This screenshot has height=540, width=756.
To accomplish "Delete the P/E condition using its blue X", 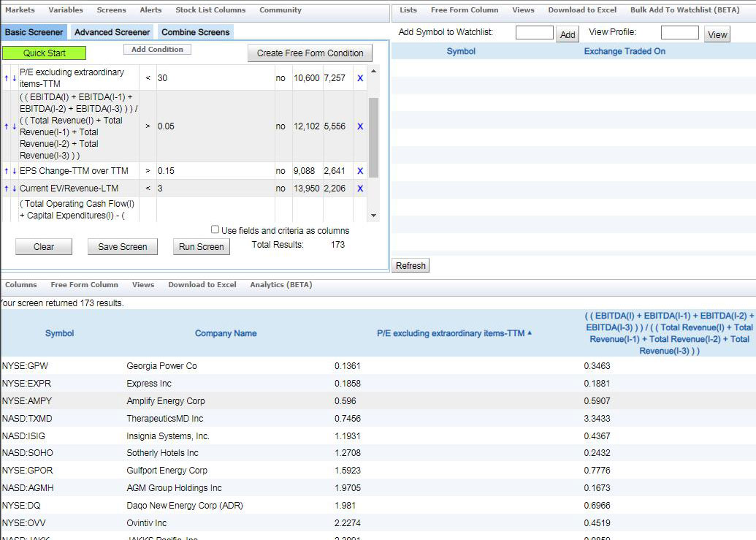I will click(359, 80).
